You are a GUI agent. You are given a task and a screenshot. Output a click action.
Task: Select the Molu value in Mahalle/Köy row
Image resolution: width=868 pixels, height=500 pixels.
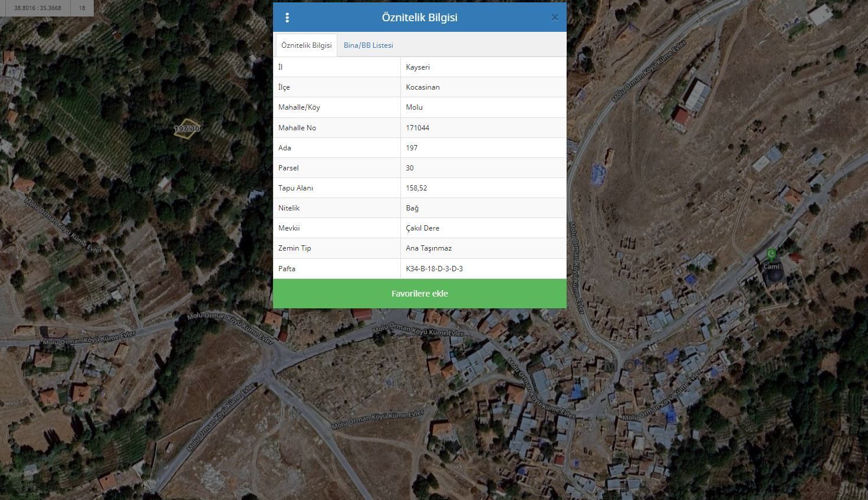point(414,107)
